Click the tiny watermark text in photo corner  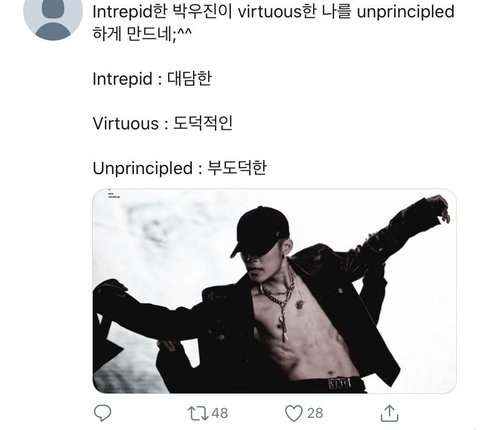tap(113, 194)
